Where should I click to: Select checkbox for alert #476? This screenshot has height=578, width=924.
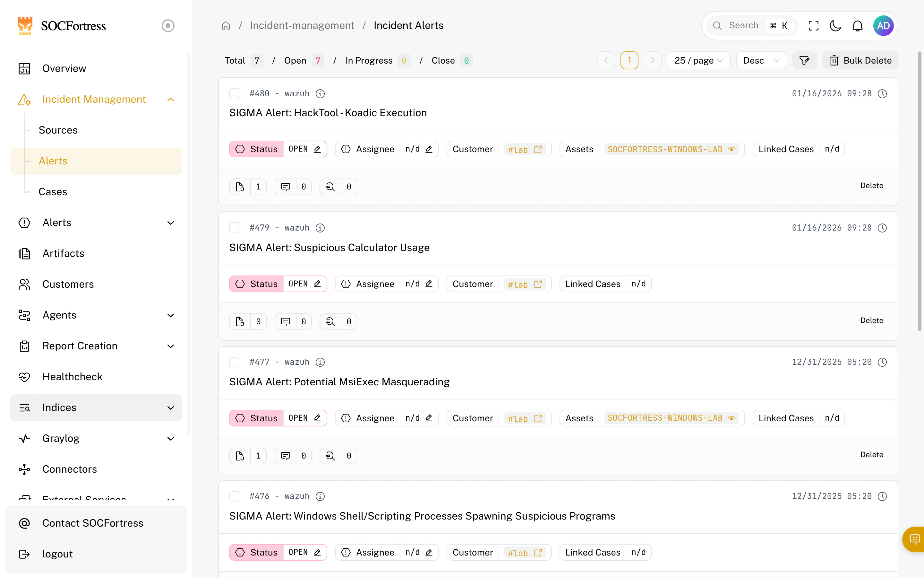coord(234,496)
